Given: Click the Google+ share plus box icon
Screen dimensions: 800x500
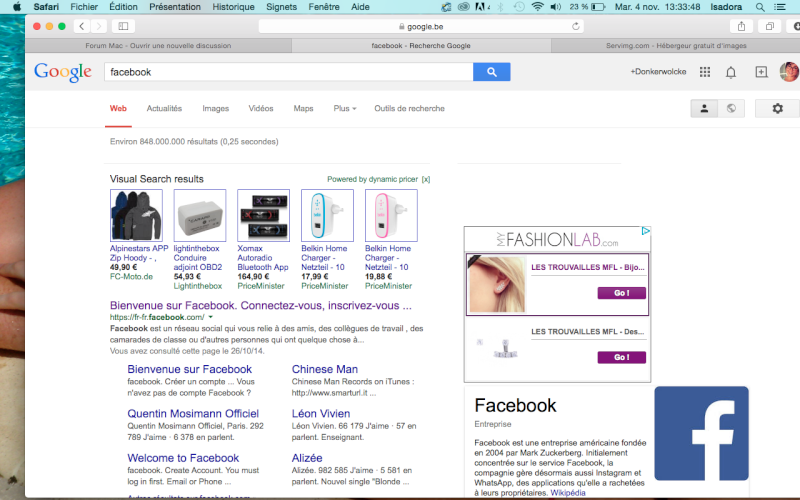Looking at the screenshot, I should coord(761,72).
